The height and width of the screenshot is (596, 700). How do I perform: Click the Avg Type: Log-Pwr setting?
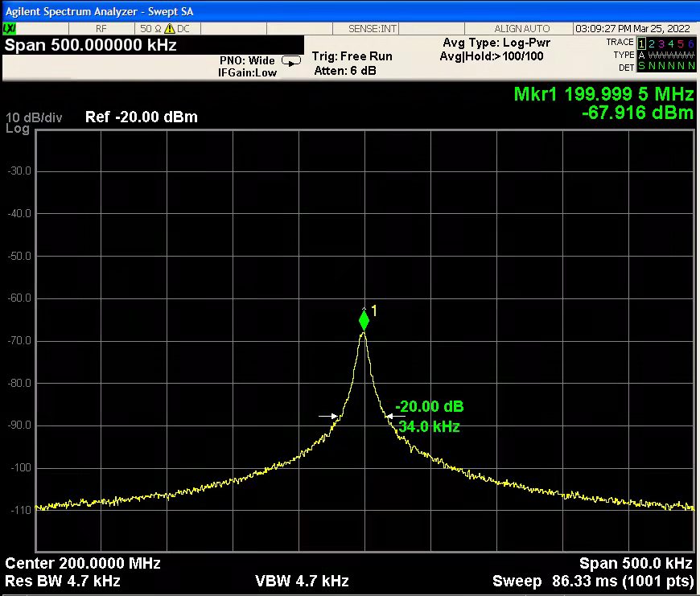[x=496, y=43]
